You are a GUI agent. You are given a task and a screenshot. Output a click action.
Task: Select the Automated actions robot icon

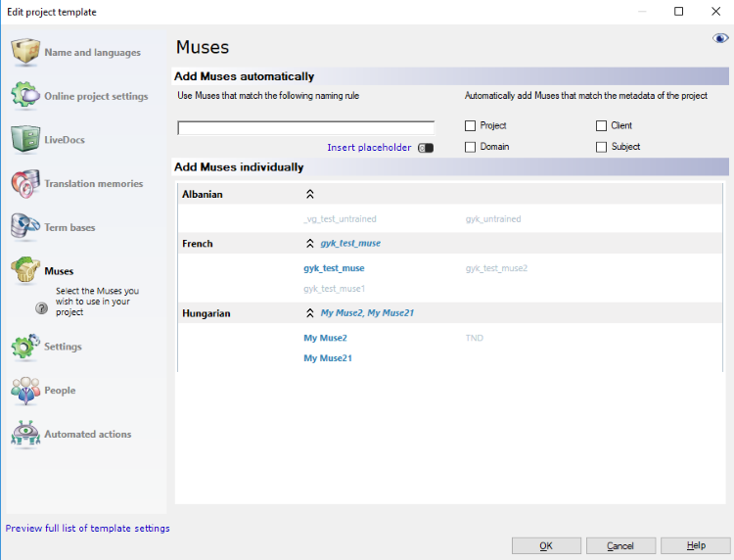pos(25,434)
